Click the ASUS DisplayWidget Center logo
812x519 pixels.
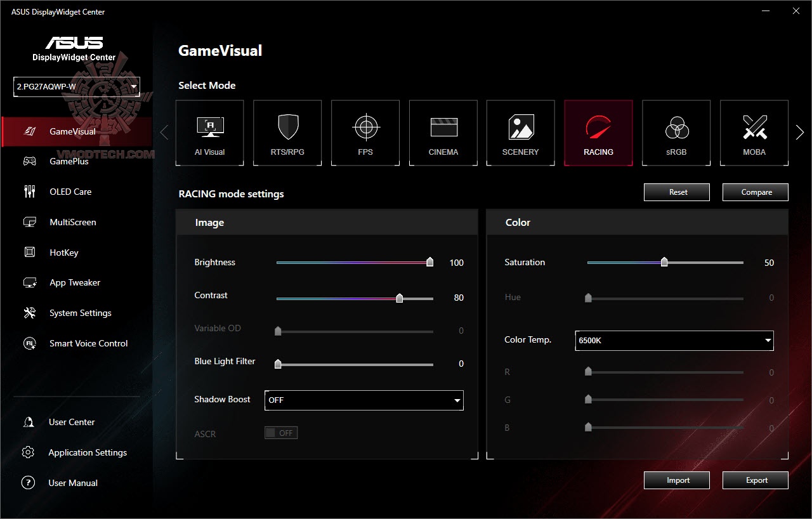click(x=74, y=49)
